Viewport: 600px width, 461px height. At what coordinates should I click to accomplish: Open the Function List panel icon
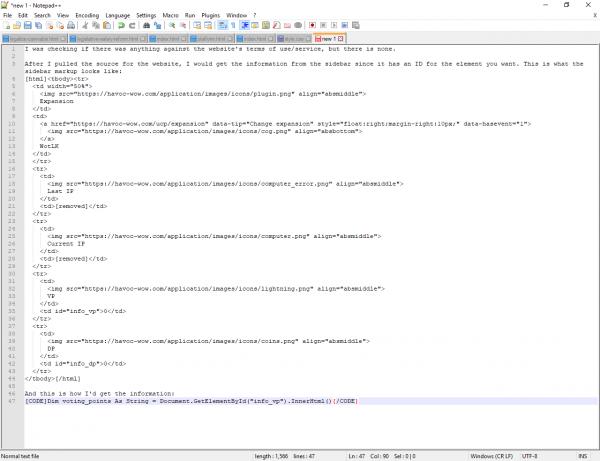276,25
